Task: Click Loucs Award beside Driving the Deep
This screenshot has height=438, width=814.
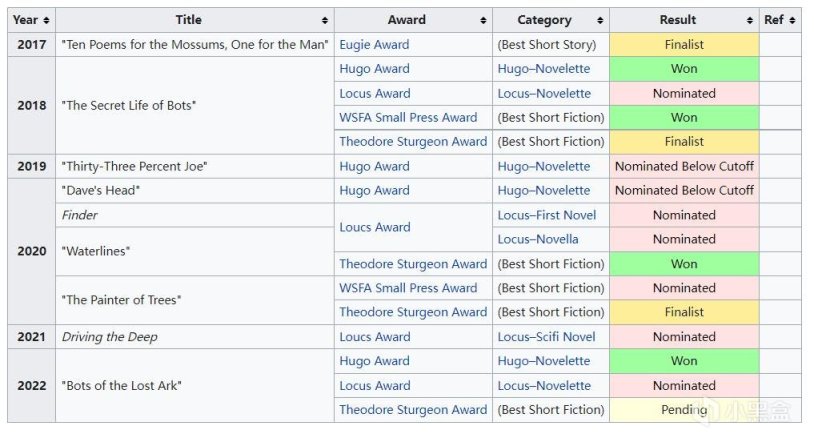Action: pyautogui.click(x=375, y=337)
